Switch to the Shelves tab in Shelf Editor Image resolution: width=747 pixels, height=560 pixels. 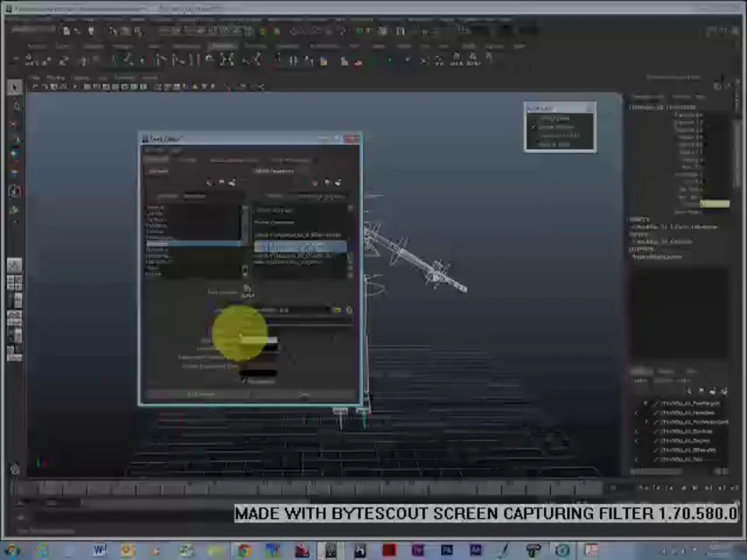pos(156,160)
